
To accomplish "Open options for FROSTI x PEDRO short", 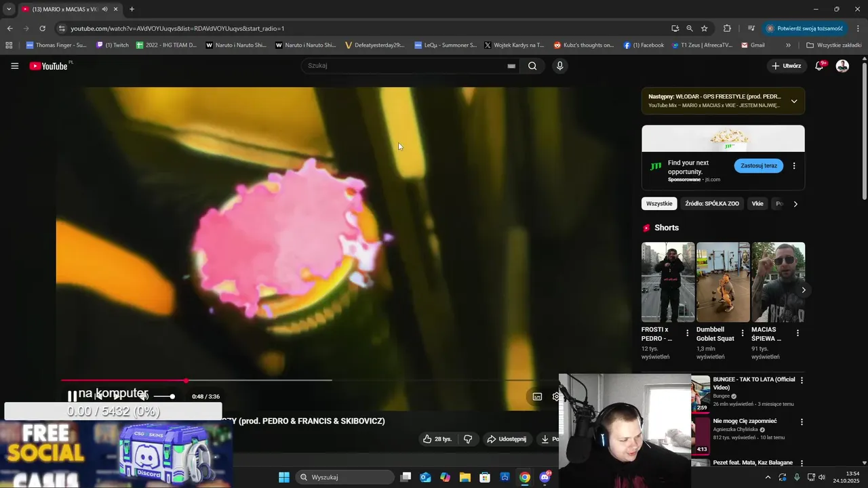I will tap(688, 333).
